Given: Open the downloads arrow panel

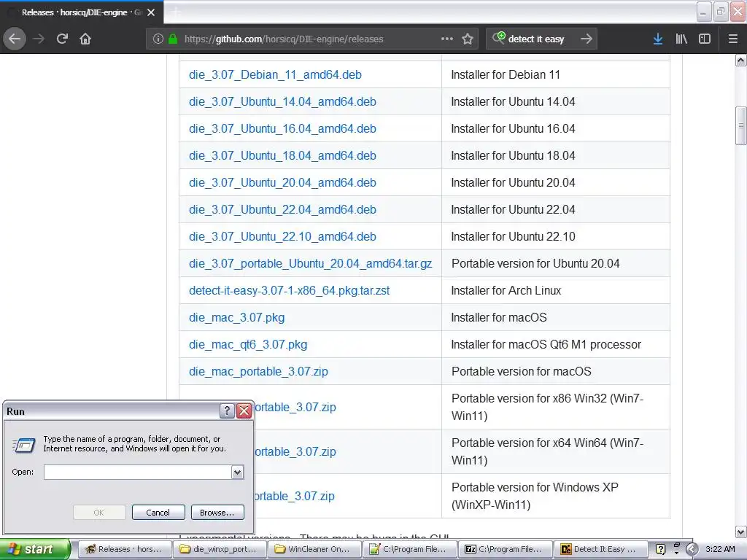Looking at the screenshot, I should 658,39.
